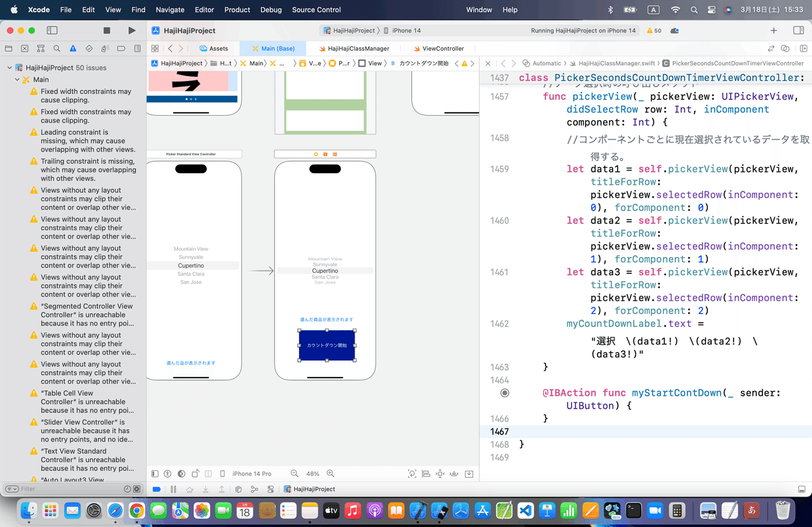Select the 選んだ商品が表示されます label on canvas
812x527 pixels.
[x=327, y=319]
